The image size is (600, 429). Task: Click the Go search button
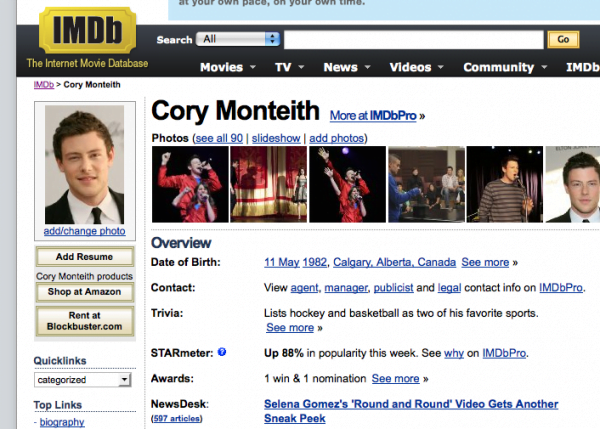tap(563, 39)
